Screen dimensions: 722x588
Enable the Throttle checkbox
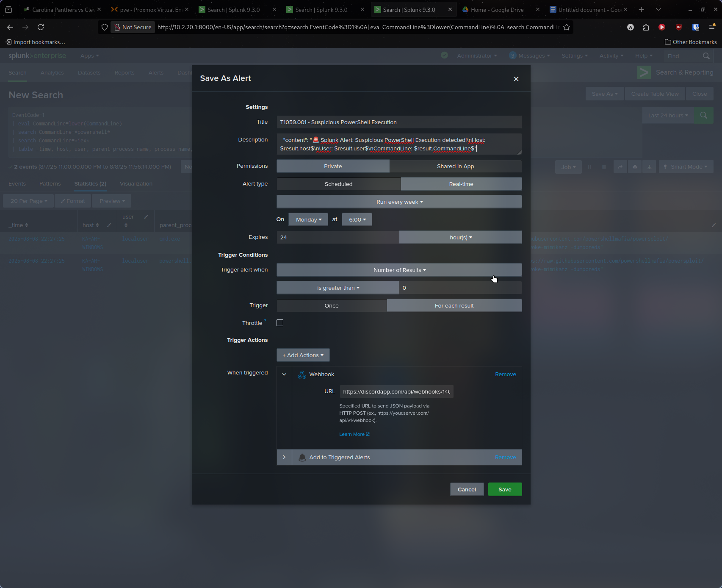pyautogui.click(x=280, y=323)
